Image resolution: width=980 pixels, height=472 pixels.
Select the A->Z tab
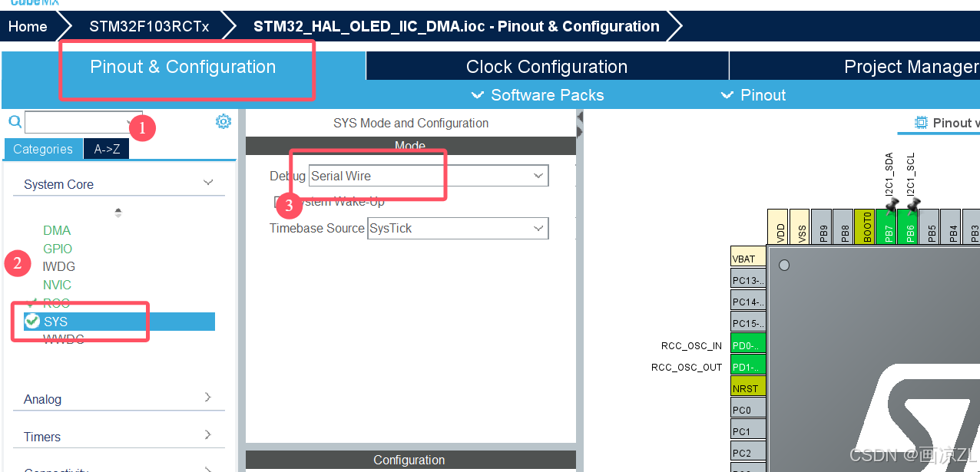pos(107,149)
